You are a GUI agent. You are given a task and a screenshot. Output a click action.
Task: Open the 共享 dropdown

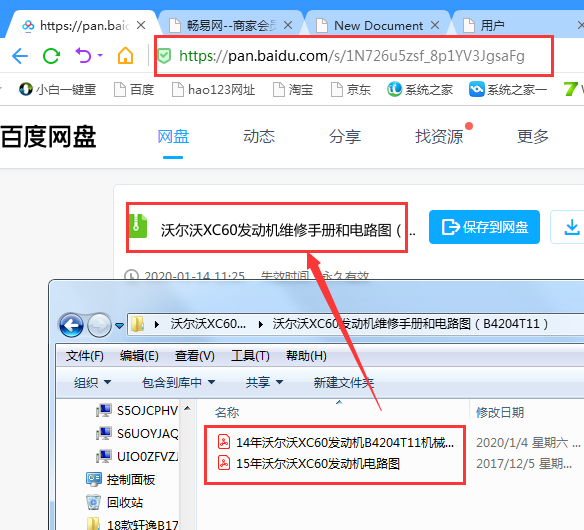click(x=264, y=383)
